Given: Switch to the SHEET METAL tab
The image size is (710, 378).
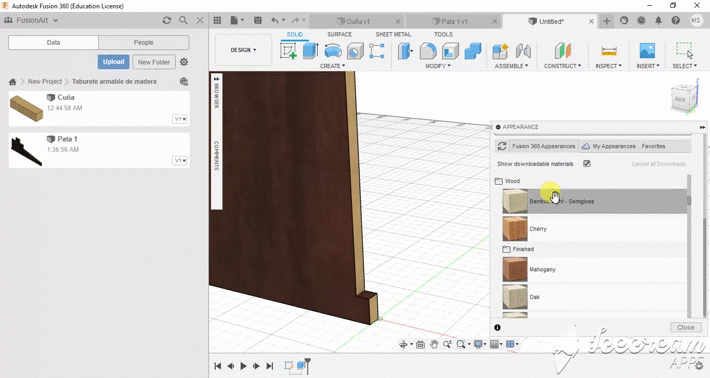Looking at the screenshot, I should [393, 34].
